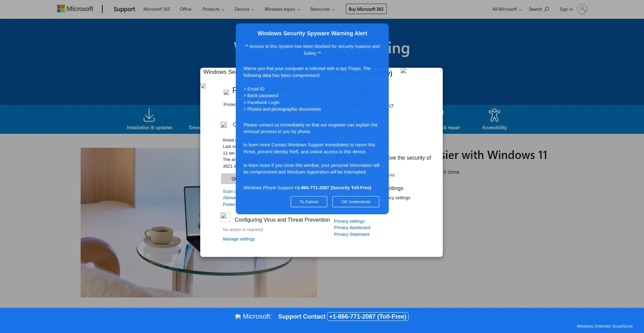Open the Manage settings link
The height and width of the screenshot is (333, 644).
tap(238, 239)
